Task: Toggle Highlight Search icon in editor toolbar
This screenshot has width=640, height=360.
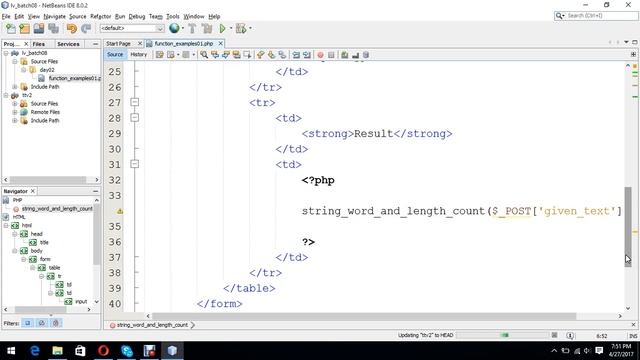Action: click(236, 55)
